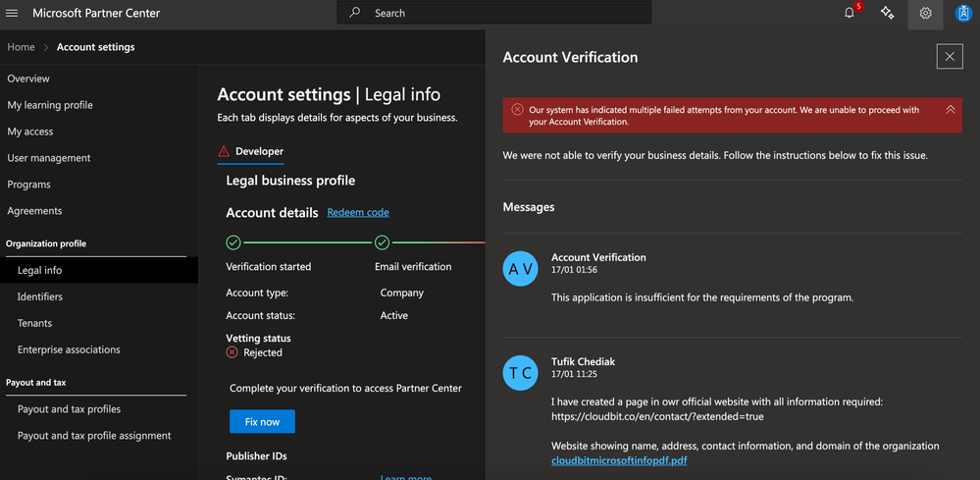Click the TC message avatar
This screenshot has width=980, height=480.
520,373
